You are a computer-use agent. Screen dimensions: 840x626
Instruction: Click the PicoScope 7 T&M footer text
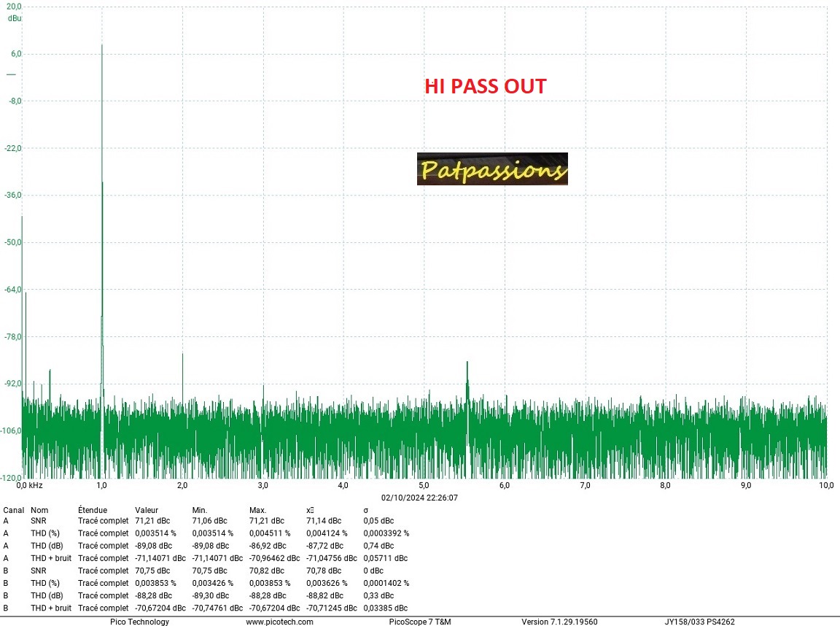420,622
